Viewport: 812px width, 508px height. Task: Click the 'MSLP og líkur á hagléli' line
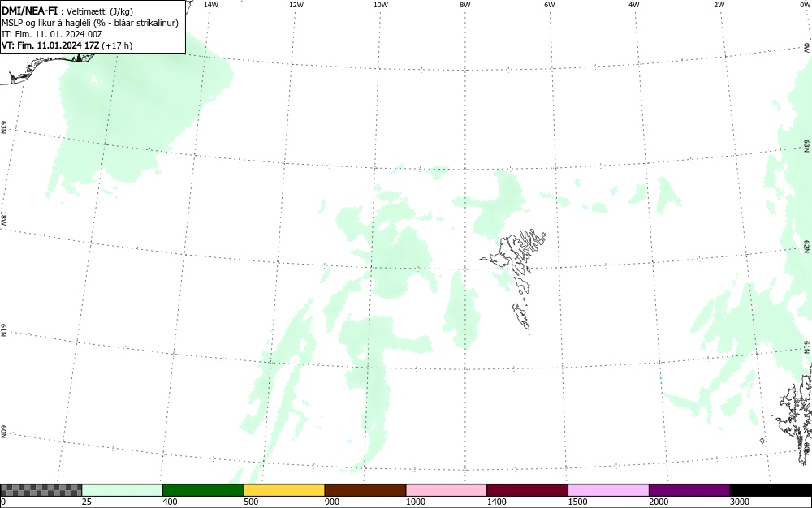(90, 23)
